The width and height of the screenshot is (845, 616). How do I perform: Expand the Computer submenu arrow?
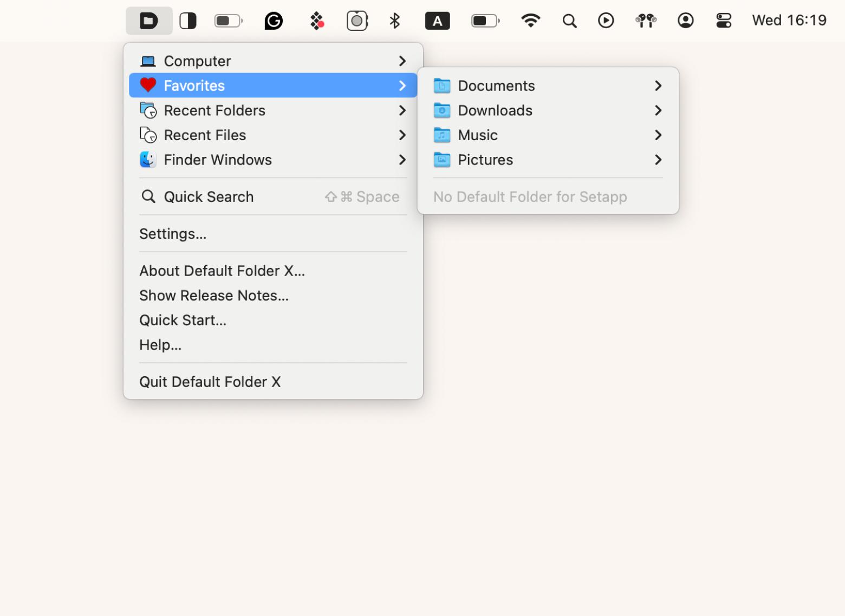[402, 61]
